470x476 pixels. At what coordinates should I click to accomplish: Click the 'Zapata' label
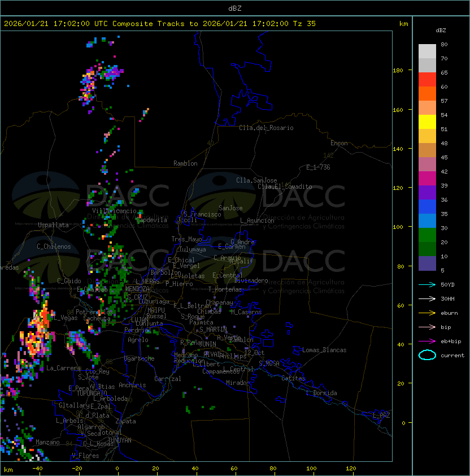[125, 421]
